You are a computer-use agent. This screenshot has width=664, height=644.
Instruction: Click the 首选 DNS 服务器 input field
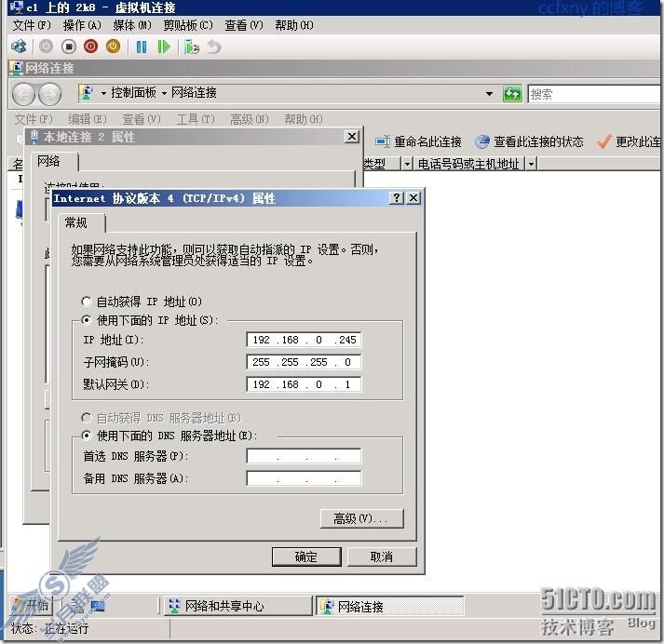point(304,456)
